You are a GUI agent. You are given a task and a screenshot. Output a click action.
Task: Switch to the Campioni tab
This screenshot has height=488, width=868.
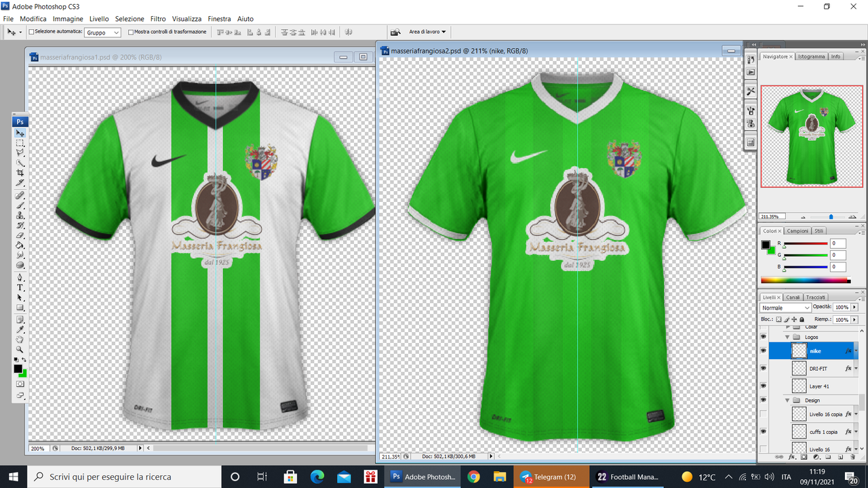(x=797, y=231)
